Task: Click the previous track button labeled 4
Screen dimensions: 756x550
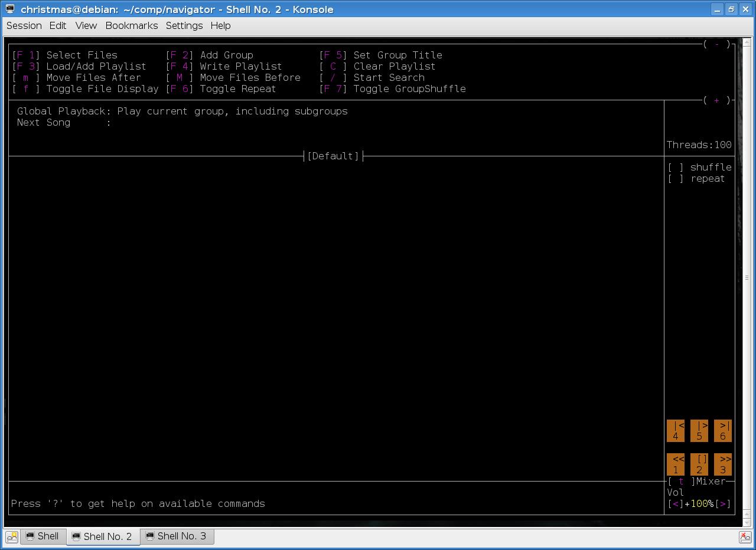Action: 675,431
